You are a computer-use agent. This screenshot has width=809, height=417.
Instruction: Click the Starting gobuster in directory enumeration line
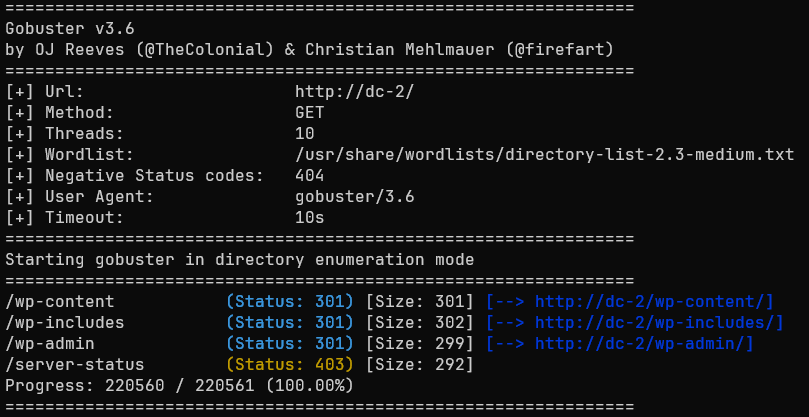pos(240,260)
